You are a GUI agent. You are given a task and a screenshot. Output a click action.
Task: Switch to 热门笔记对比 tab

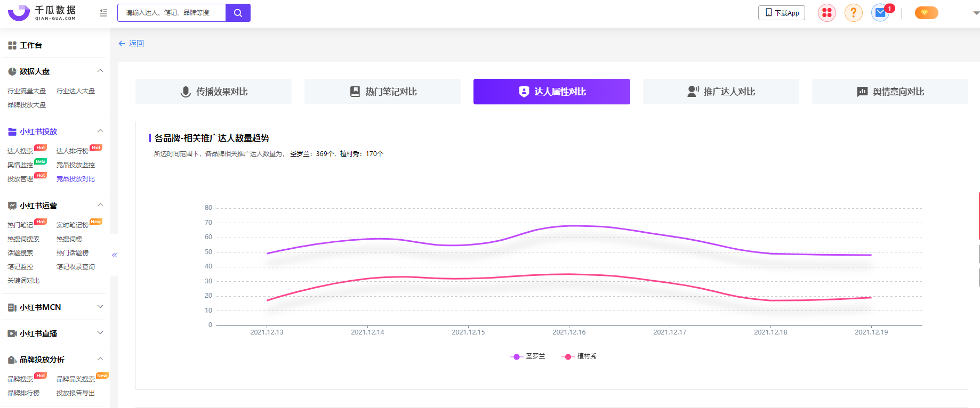382,92
